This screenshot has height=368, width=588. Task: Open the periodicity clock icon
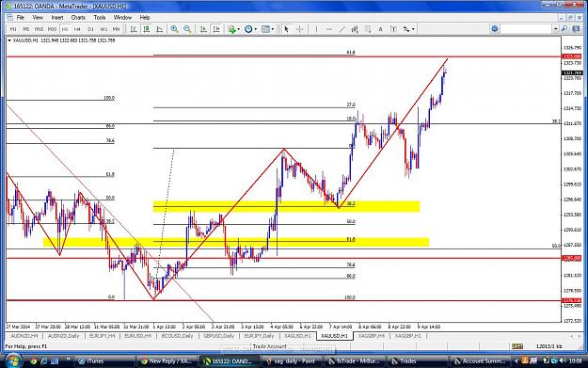[x=248, y=29]
